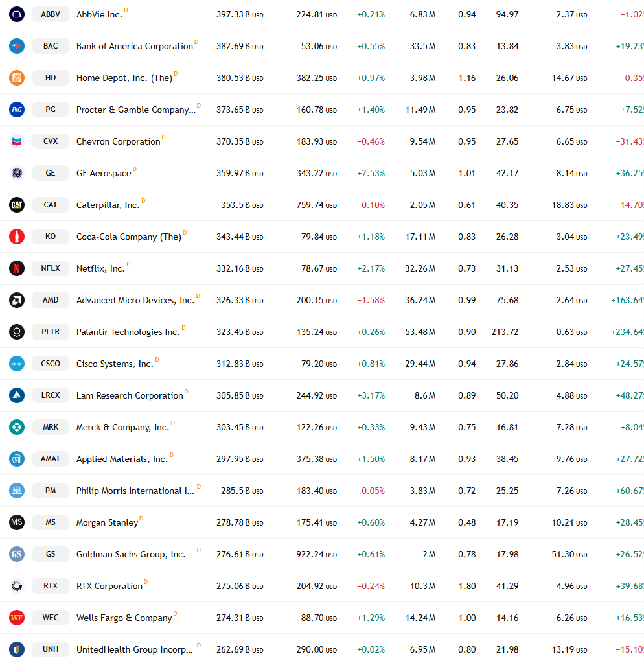
Task: Click the 922.24 USD Goldman Sachs price
Action: click(x=317, y=554)
